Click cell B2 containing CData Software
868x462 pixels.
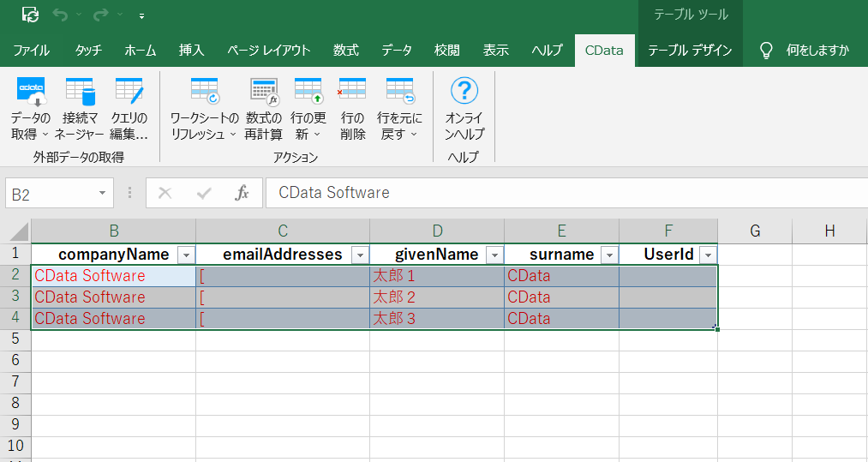(x=113, y=276)
